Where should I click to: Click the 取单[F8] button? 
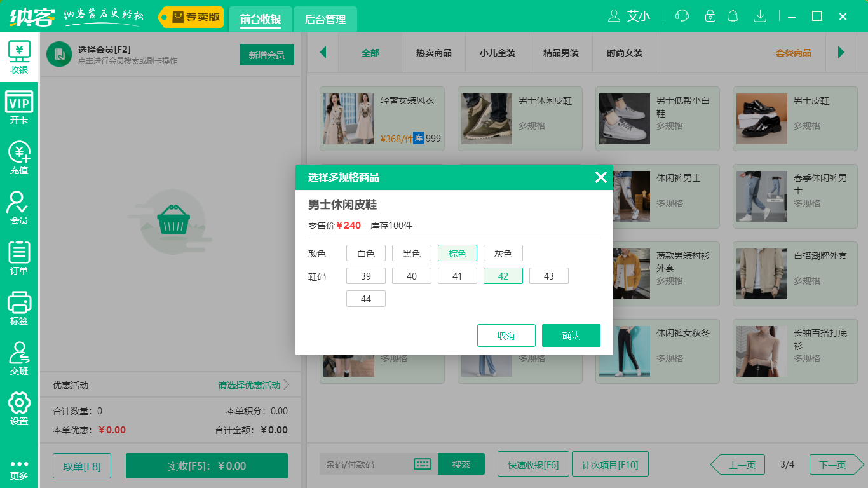click(82, 466)
